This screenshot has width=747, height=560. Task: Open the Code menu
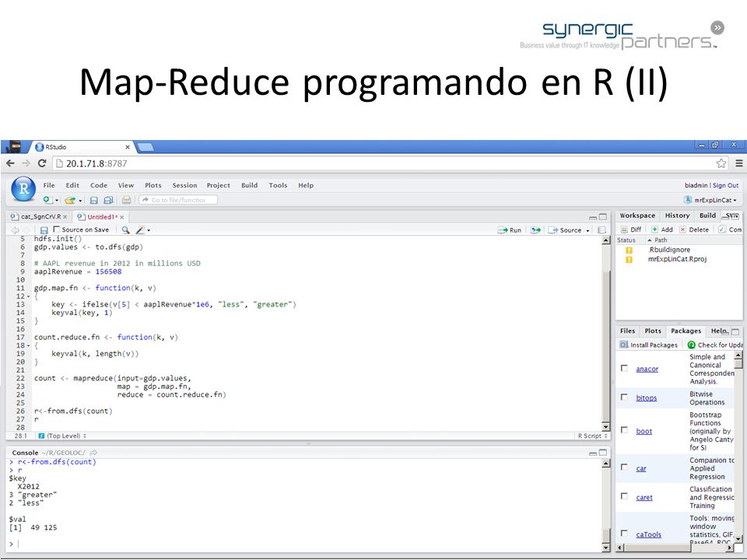click(99, 185)
